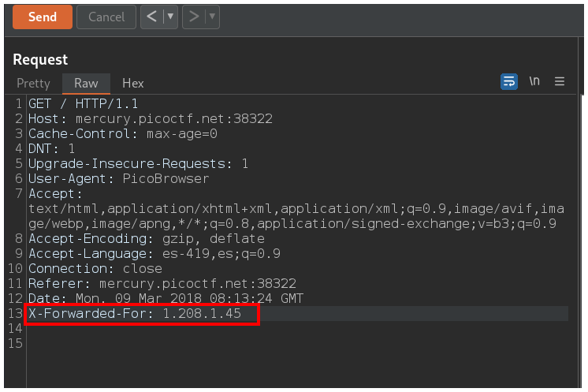Click the Date header line
The image size is (588, 392).
[166, 299]
